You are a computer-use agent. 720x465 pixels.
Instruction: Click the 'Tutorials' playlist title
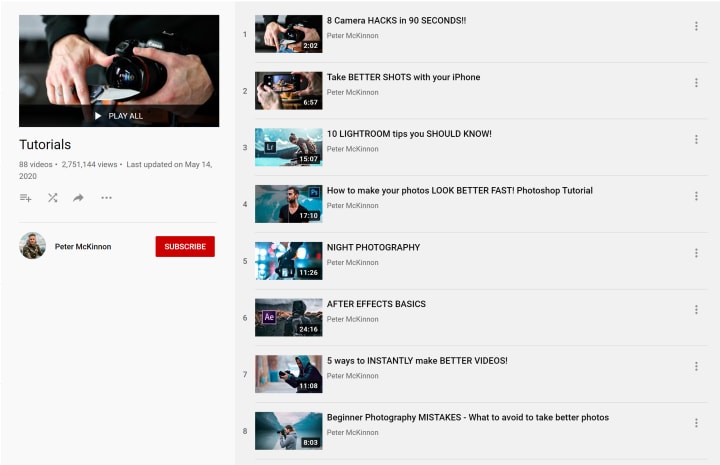[45, 145]
